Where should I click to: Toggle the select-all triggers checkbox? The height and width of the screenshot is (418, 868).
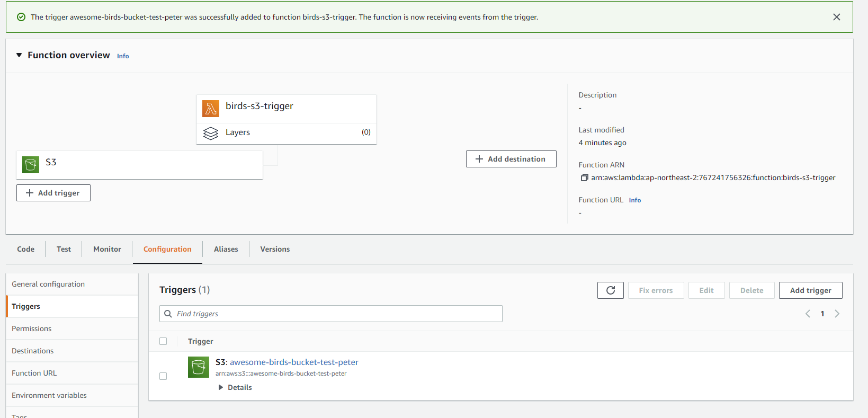coord(163,341)
